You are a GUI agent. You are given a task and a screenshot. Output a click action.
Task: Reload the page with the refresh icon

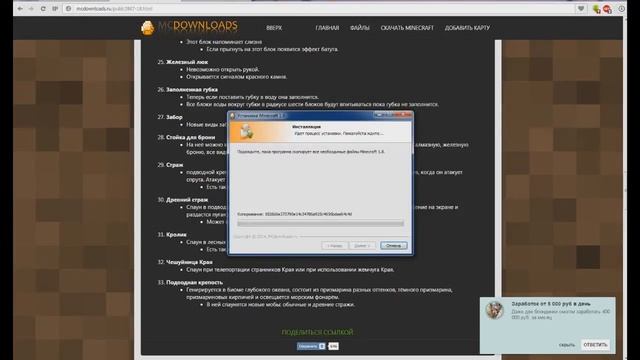coord(43,9)
